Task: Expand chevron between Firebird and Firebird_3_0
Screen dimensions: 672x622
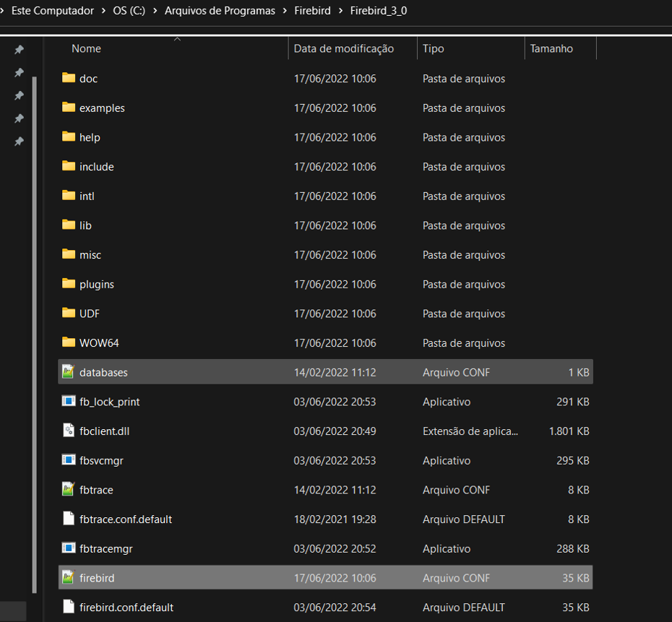Action: (x=341, y=11)
